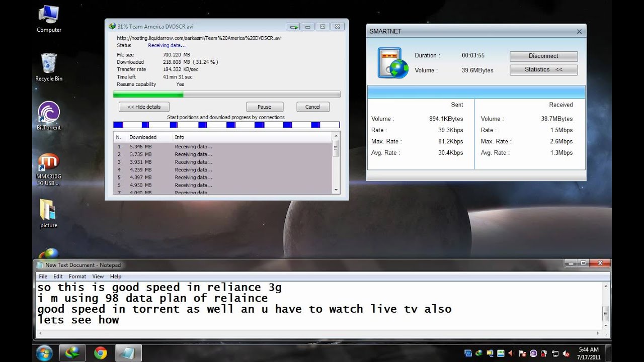Click the File size value 700.220 MB
This screenshot has width=644, height=362.
(176, 55)
